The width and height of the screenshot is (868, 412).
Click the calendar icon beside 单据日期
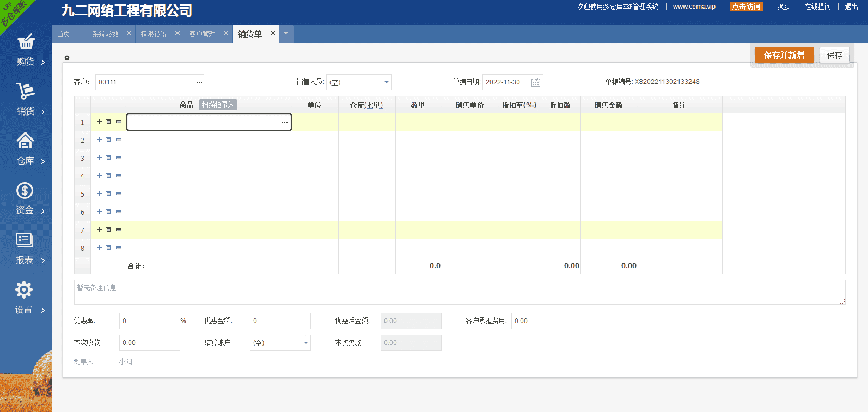(x=536, y=82)
